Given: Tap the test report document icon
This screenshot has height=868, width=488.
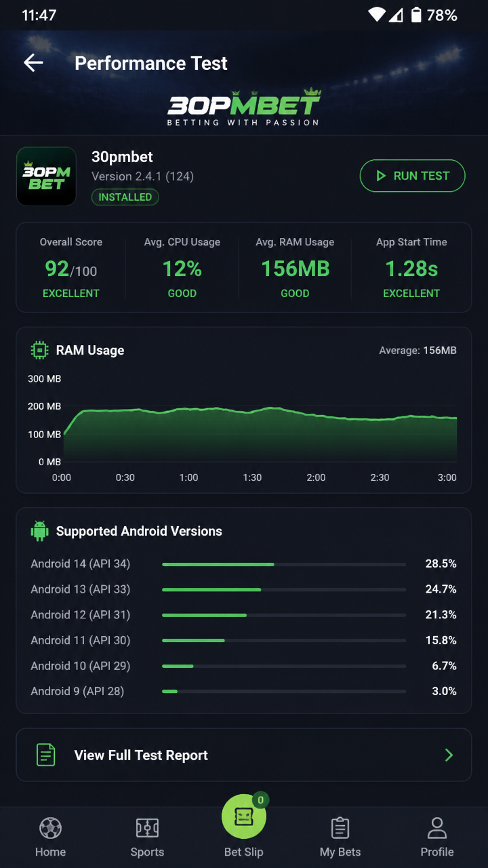Looking at the screenshot, I should point(45,755).
